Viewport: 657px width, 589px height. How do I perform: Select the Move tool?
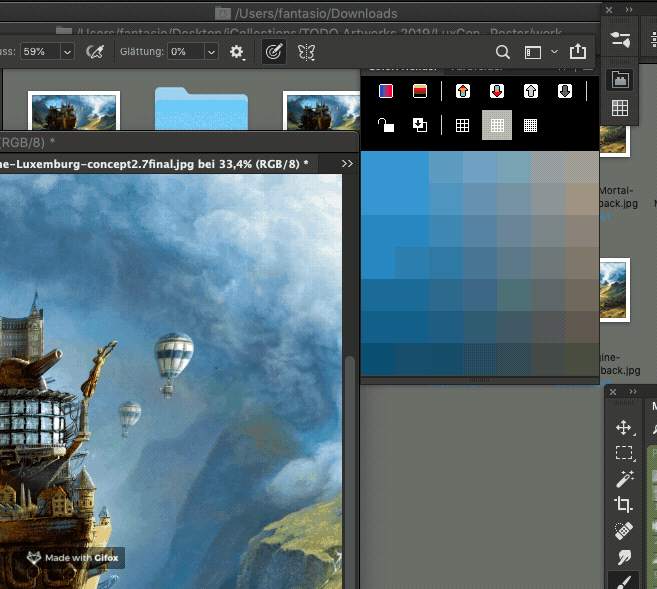tap(623, 428)
